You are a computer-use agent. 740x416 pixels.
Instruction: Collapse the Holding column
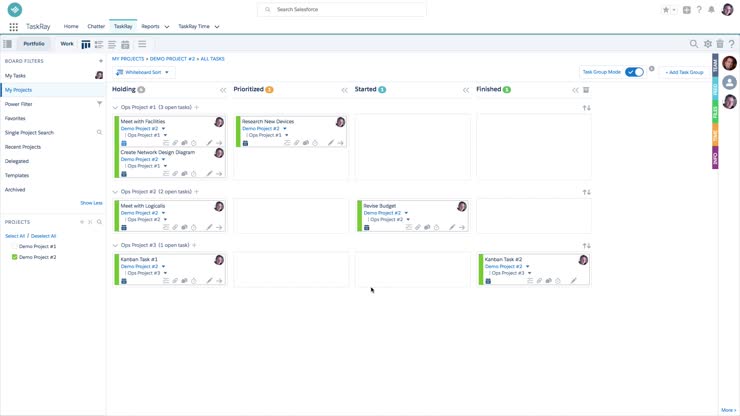click(x=223, y=90)
